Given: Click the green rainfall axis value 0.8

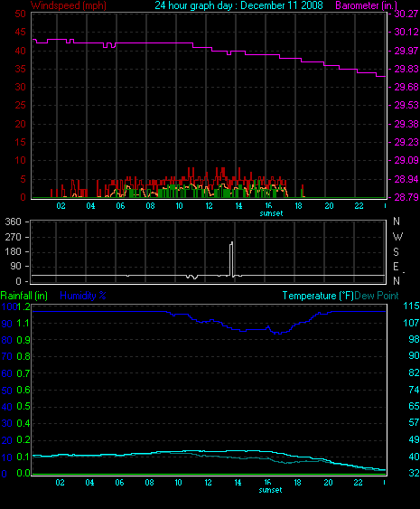Looking at the screenshot, I should [x=23, y=357].
